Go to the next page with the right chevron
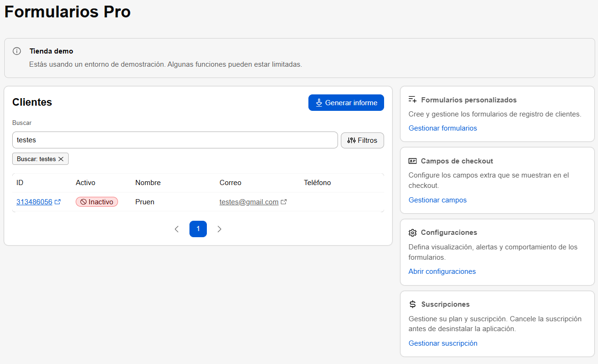The height and width of the screenshot is (364, 598). (220, 229)
